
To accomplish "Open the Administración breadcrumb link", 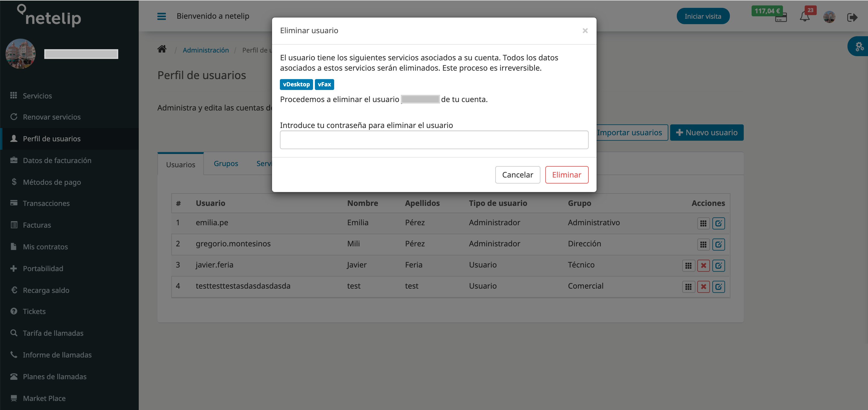I will click(x=206, y=50).
